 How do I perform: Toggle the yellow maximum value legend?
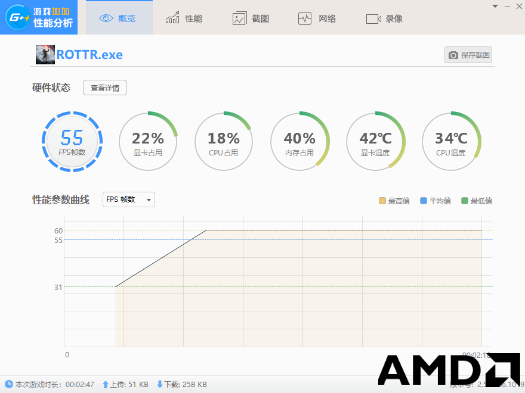(394, 201)
